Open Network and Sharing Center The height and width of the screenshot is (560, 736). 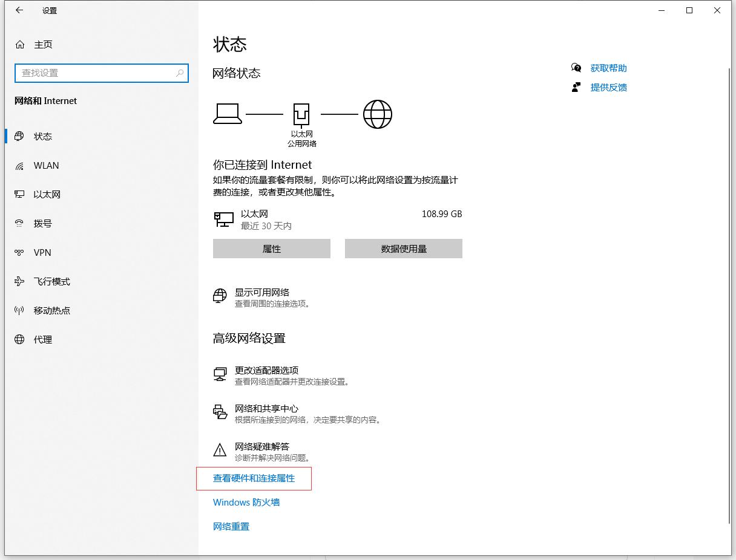(266, 408)
